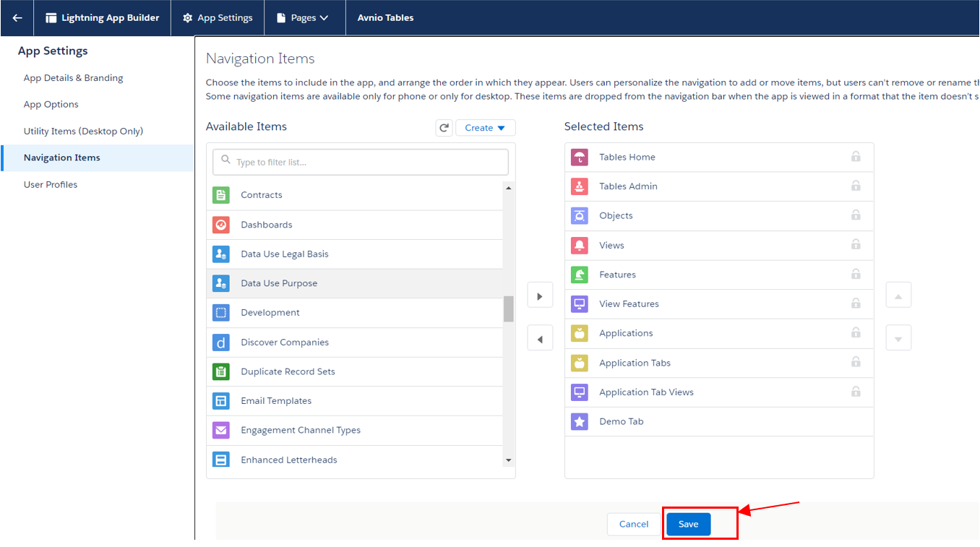Click move up arrow for selected items
This screenshot has width=980, height=547.
point(898,296)
